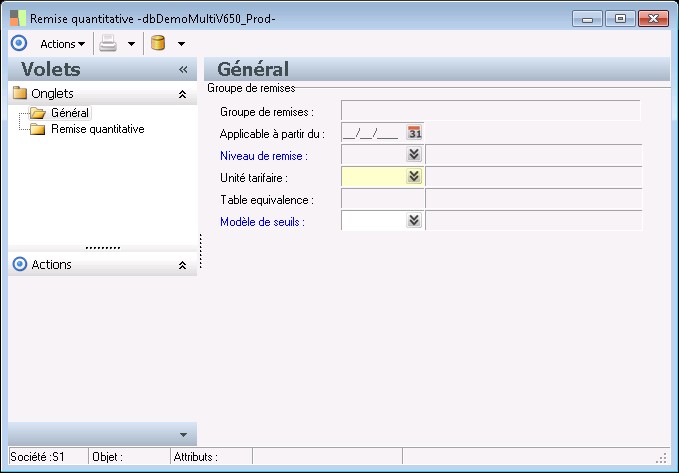Click the Table equivalence input field
679x473 pixels.
coord(383,199)
